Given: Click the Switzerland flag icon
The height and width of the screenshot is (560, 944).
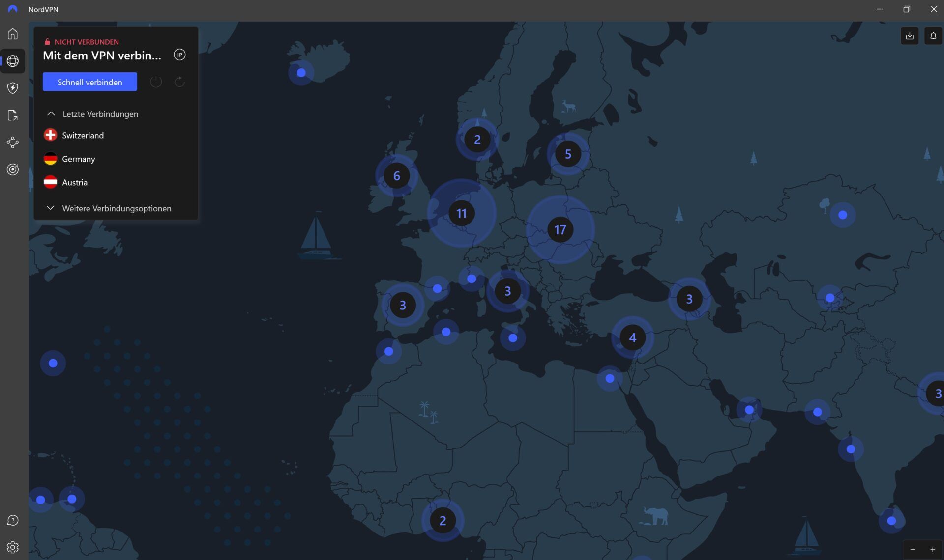Looking at the screenshot, I should coord(50,135).
